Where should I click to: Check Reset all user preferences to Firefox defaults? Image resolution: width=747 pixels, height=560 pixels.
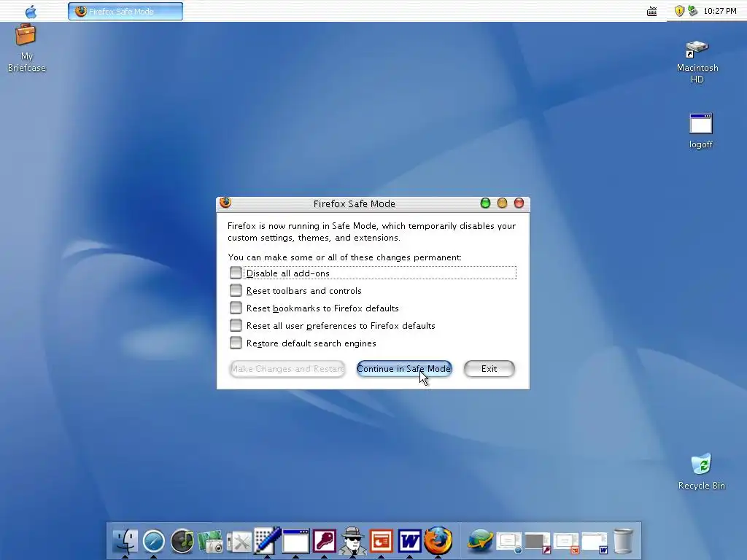tap(236, 326)
